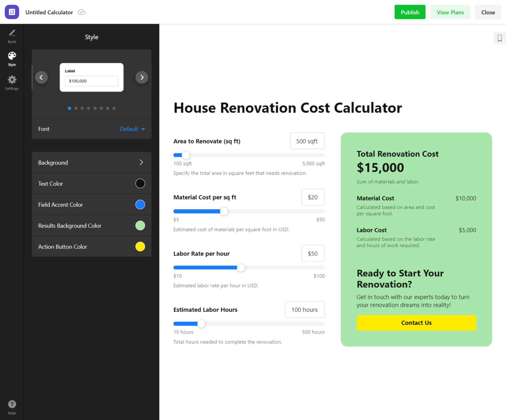
Task: Open the Text Color swatch
Action: 140,183
